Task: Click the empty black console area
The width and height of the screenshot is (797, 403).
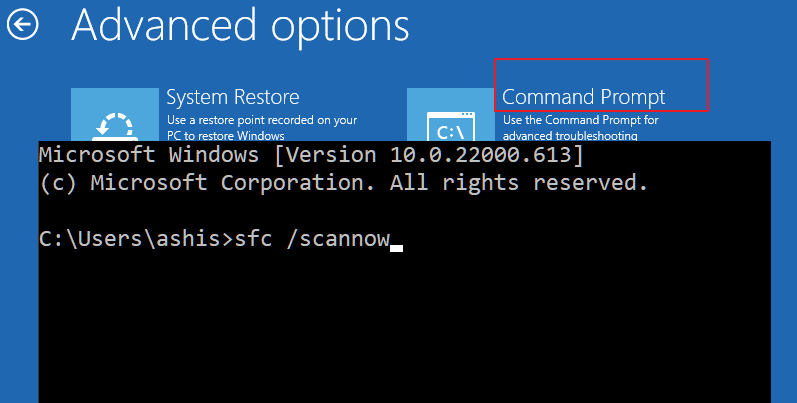Action: (400, 330)
